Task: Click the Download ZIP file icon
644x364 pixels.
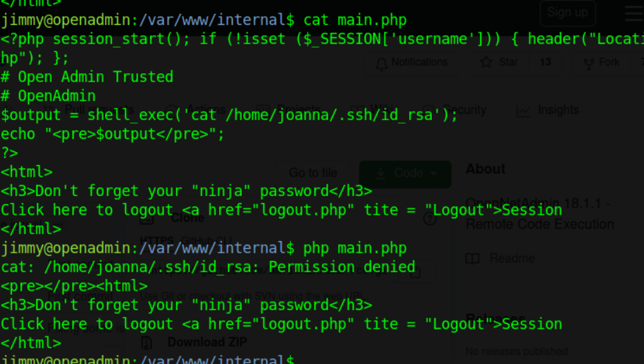Action: pos(146,343)
